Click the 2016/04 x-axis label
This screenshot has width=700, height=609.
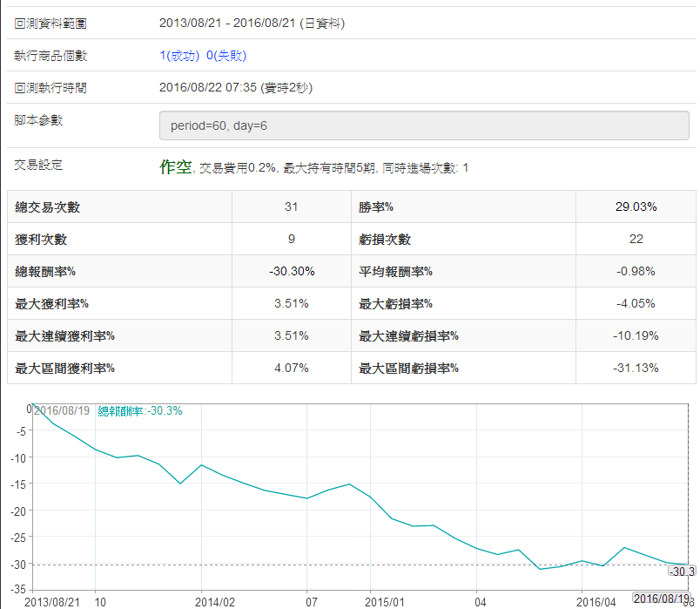[x=596, y=601]
